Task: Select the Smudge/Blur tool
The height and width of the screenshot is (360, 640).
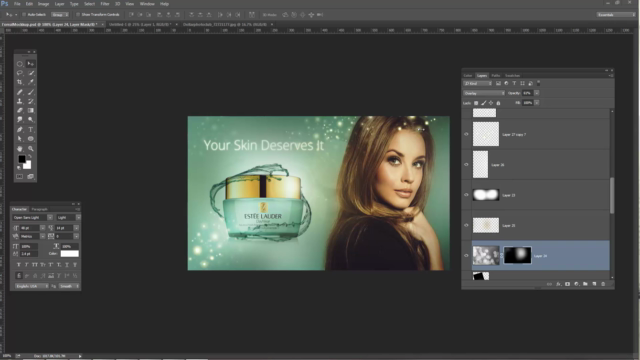Action: point(20,120)
